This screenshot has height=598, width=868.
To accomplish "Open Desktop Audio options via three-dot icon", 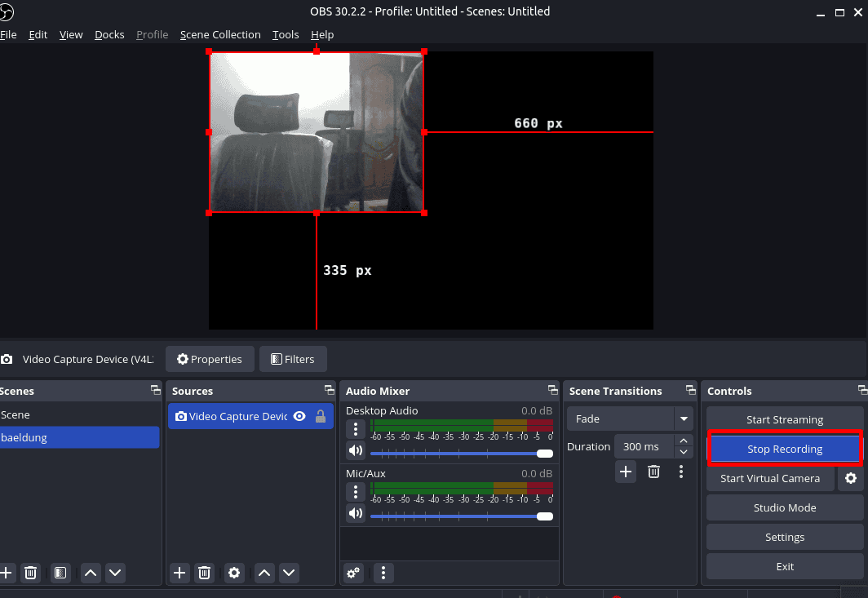I will click(355, 429).
